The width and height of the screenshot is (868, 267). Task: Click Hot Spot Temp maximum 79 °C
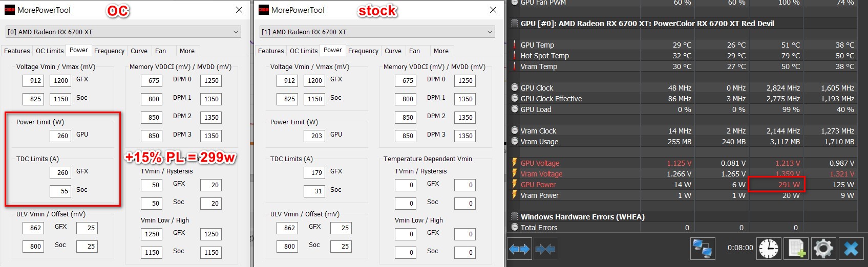791,56
